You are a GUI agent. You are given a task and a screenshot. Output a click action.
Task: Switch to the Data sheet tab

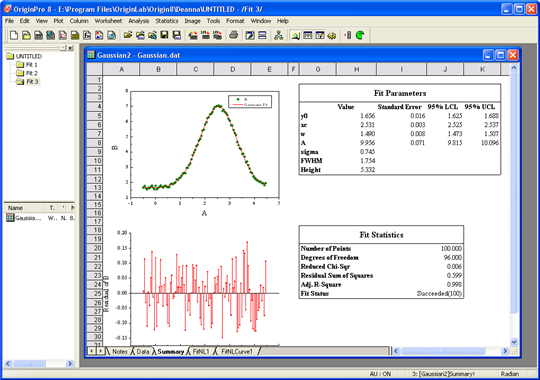(143, 351)
